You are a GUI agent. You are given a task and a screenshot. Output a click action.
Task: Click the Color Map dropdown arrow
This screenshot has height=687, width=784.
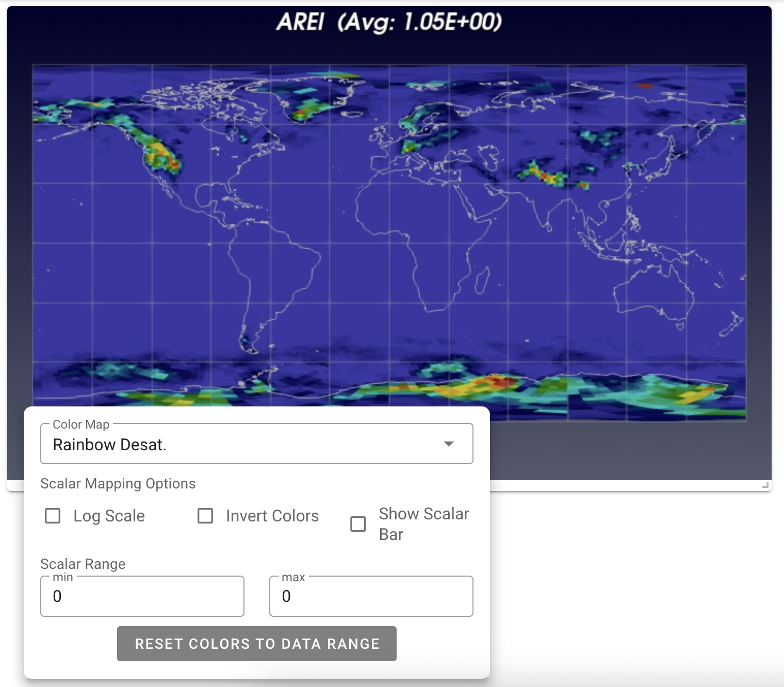tap(449, 444)
